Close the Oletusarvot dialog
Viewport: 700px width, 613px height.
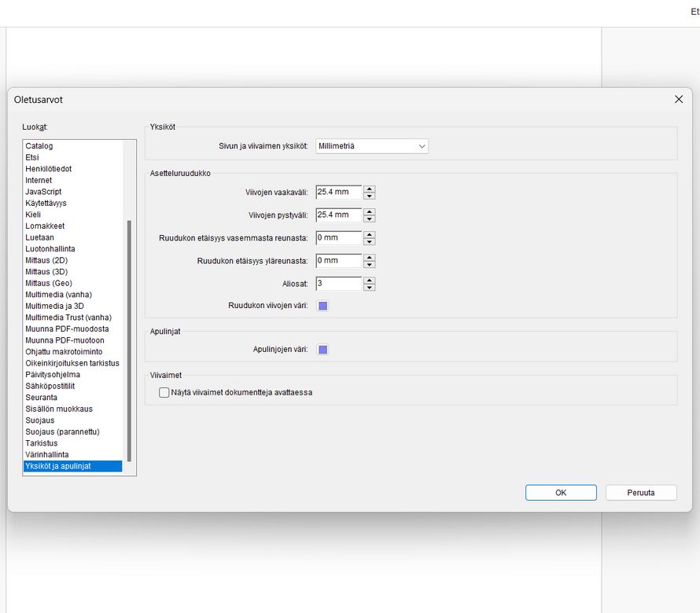(679, 100)
